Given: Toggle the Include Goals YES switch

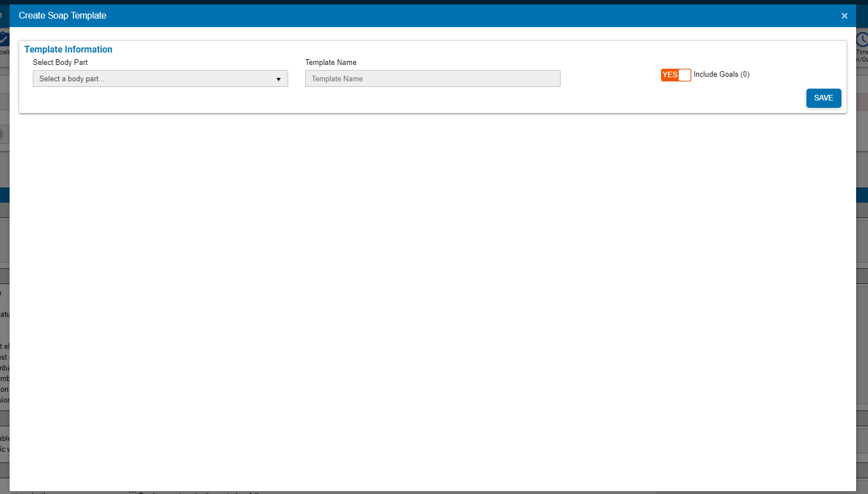Looking at the screenshot, I should point(675,75).
